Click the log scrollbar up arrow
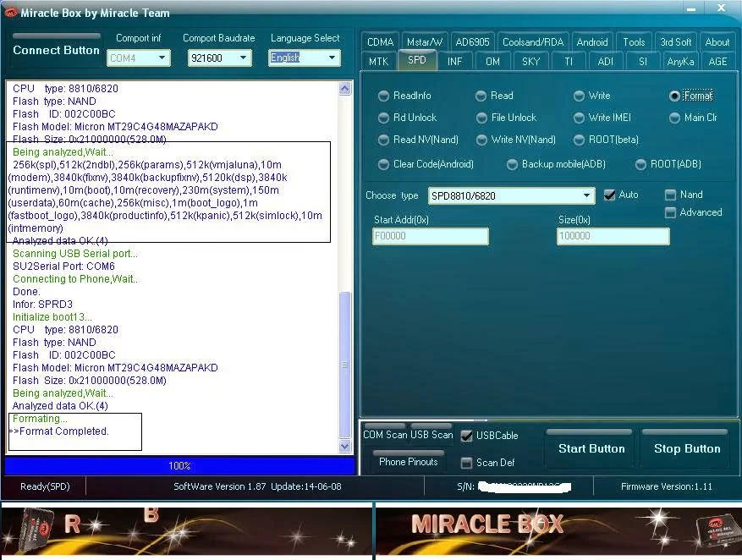 (x=345, y=89)
